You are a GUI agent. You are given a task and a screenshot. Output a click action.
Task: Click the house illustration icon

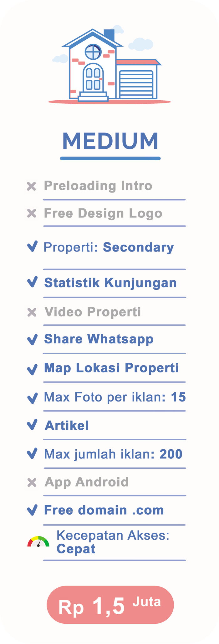[x=109, y=66]
